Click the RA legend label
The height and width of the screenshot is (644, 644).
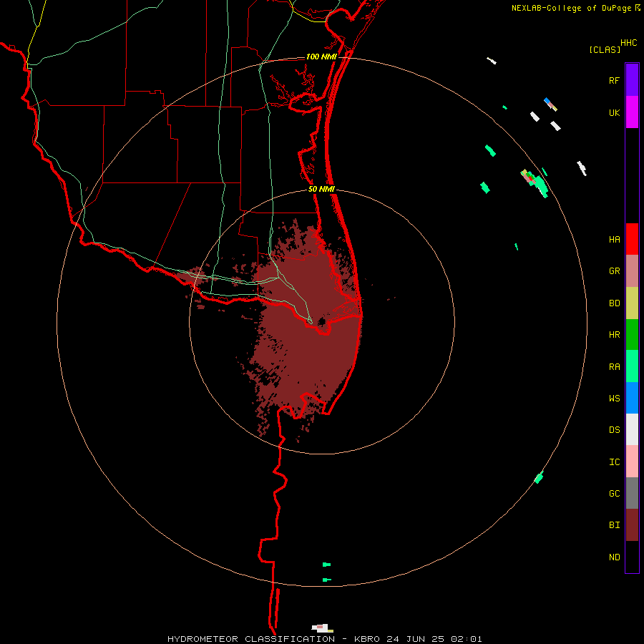pyautogui.click(x=614, y=367)
